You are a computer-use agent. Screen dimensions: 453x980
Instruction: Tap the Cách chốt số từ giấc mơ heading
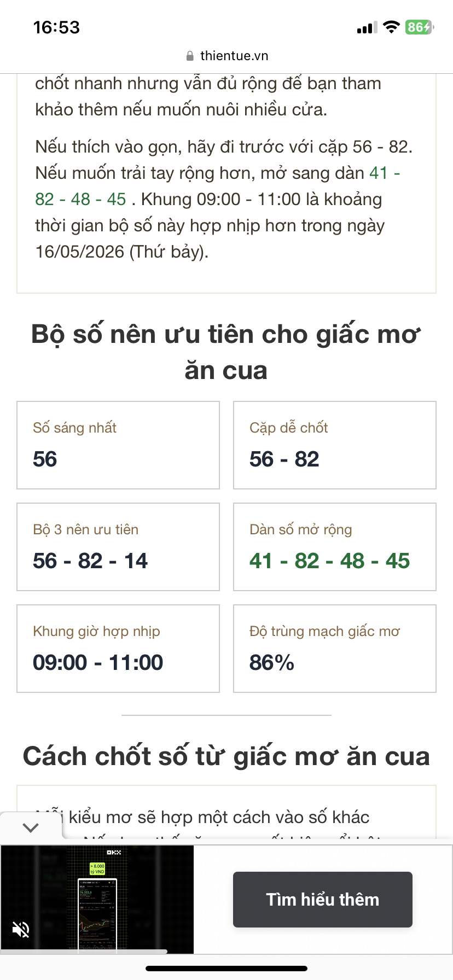click(x=226, y=756)
